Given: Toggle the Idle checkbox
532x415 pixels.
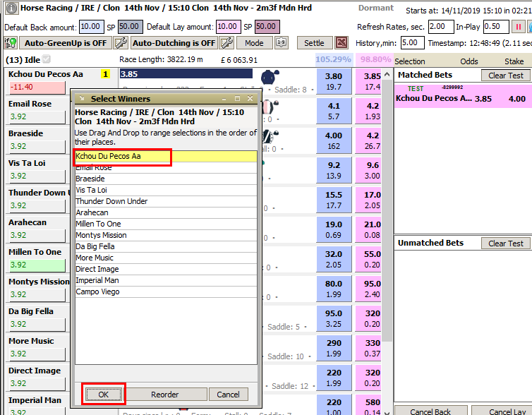Looking at the screenshot, I should [47, 59].
